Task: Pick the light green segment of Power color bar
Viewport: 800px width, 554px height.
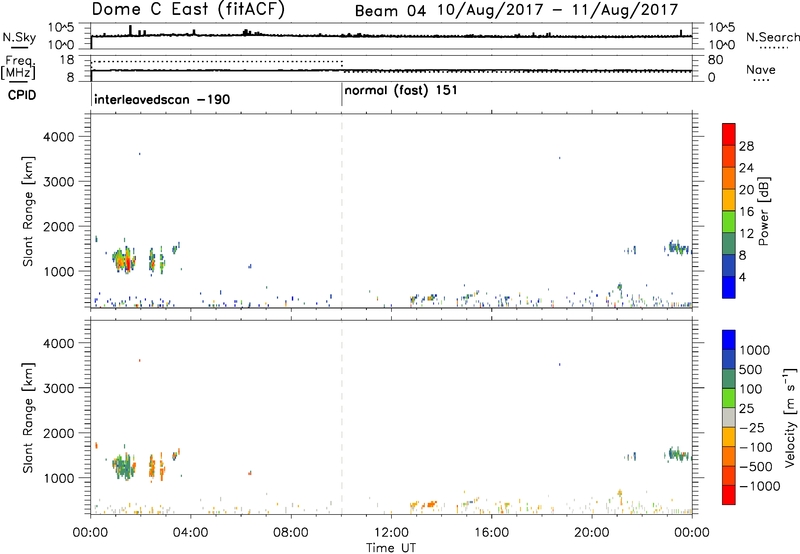Action: (729, 222)
